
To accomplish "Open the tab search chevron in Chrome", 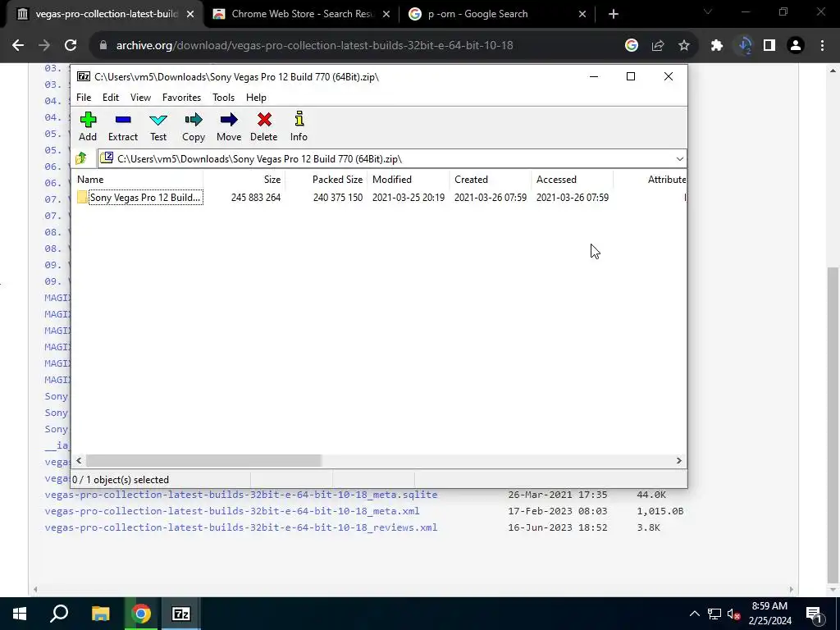I will tap(708, 11).
